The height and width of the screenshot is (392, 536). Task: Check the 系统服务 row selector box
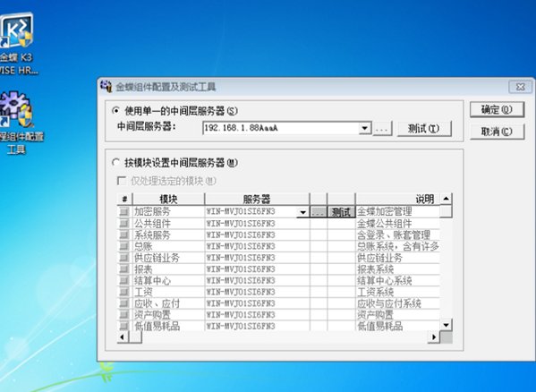coord(123,235)
